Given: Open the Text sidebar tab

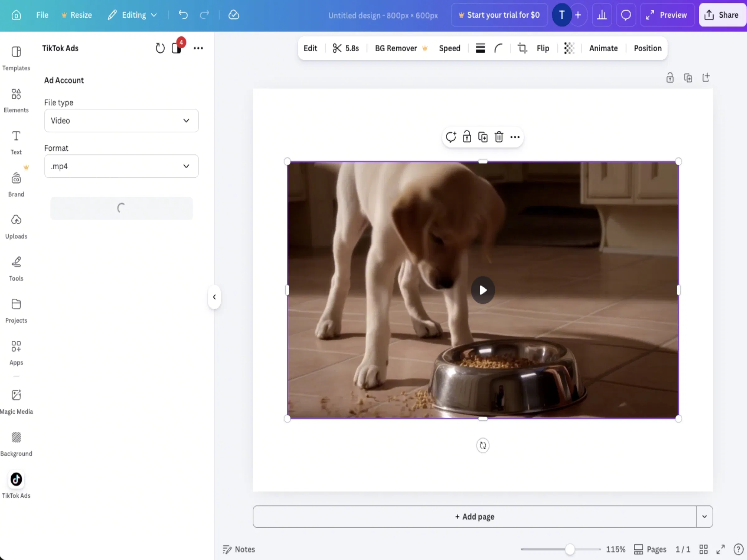Looking at the screenshot, I should click(x=16, y=142).
